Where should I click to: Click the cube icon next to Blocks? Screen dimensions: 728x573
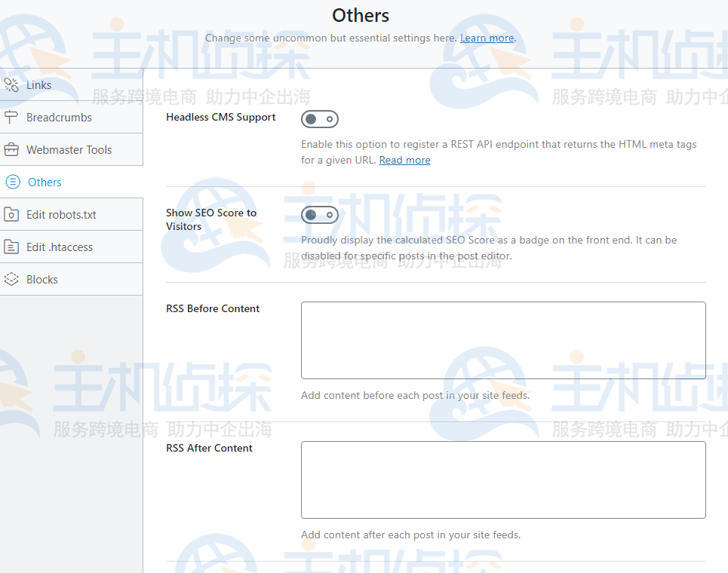[x=12, y=279]
